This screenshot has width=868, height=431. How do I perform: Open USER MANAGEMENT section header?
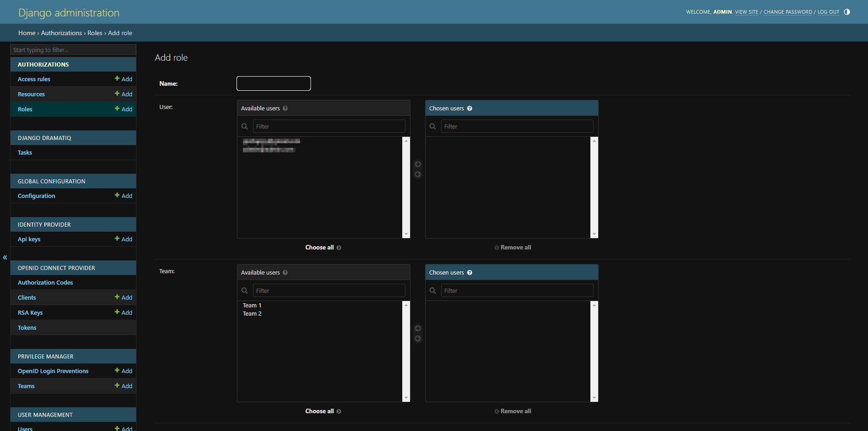point(45,415)
